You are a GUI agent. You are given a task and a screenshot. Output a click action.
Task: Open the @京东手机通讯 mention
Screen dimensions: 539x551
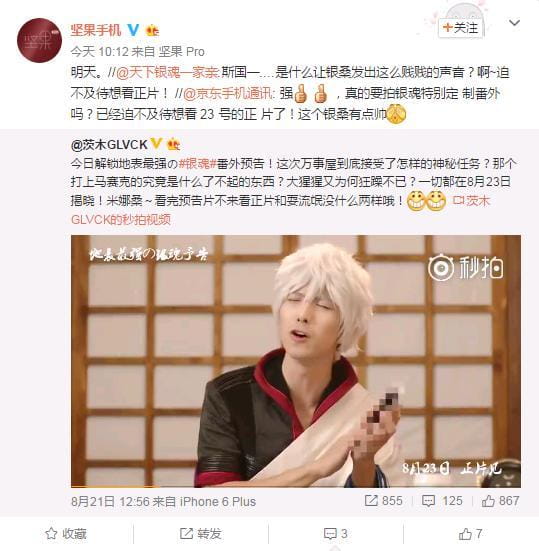coord(228,94)
